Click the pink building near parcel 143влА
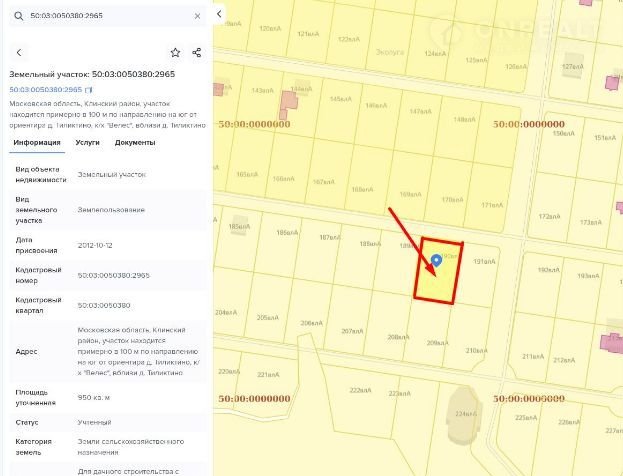 [291, 100]
